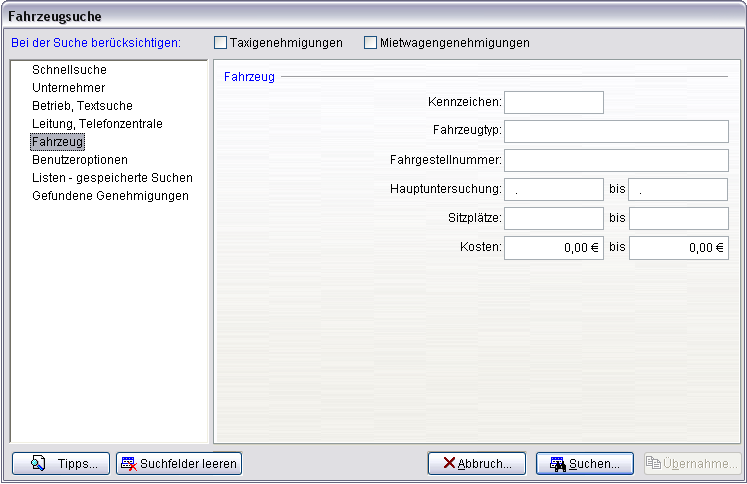Select the Fahrzeug list entry

[x=58, y=142]
